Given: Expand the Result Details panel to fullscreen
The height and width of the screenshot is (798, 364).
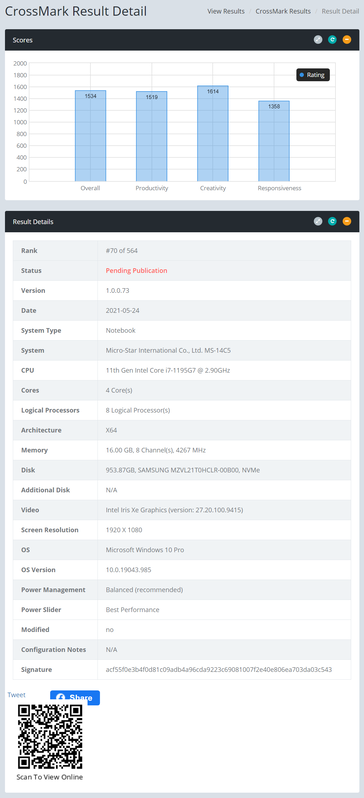Looking at the screenshot, I should 318,221.
